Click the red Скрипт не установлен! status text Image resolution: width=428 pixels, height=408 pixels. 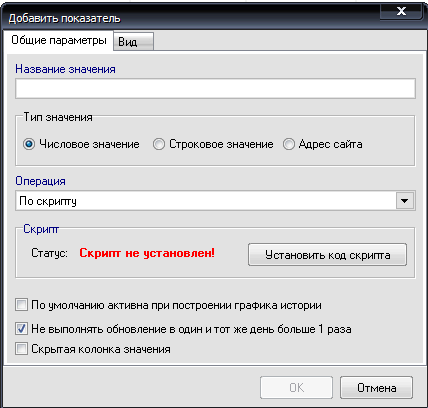[x=147, y=253]
